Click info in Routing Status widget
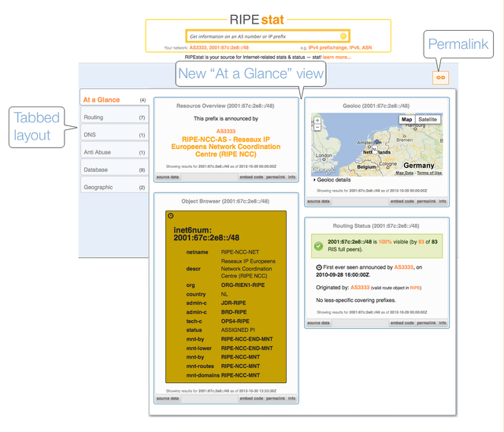Image resolution: width=504 pixels, height=432 pixels. (443, 323)
